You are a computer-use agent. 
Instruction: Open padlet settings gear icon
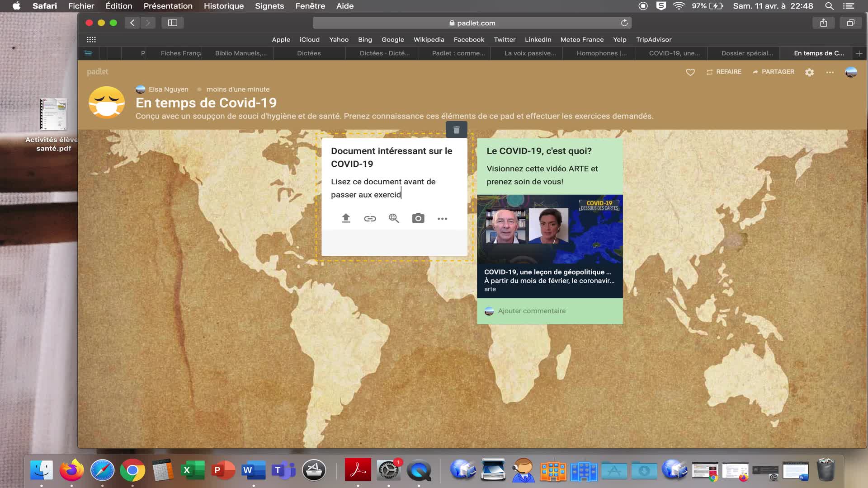[x=809, y=72]
